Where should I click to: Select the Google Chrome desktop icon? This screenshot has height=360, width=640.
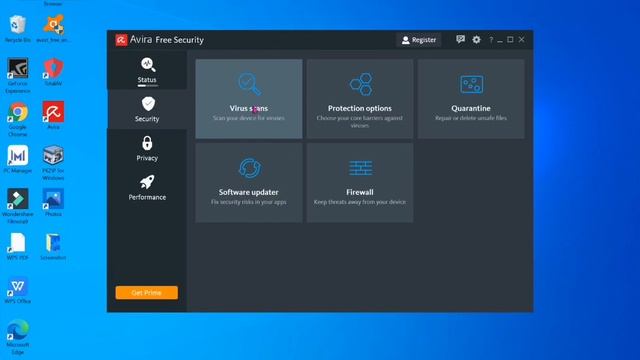click(x=18, y=119)
